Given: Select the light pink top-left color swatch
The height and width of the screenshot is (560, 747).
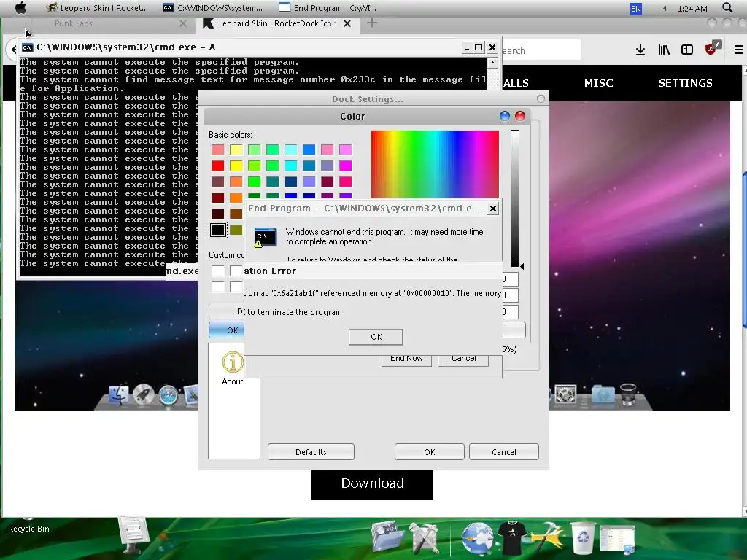Looking at the screenshot, I should click(217, 149).
